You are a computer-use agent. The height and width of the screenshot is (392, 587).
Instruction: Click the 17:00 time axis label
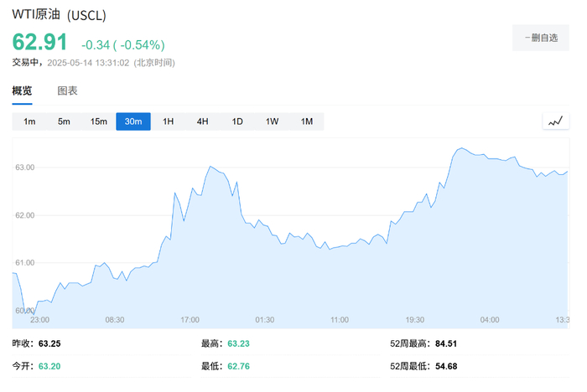coord(190,320)
